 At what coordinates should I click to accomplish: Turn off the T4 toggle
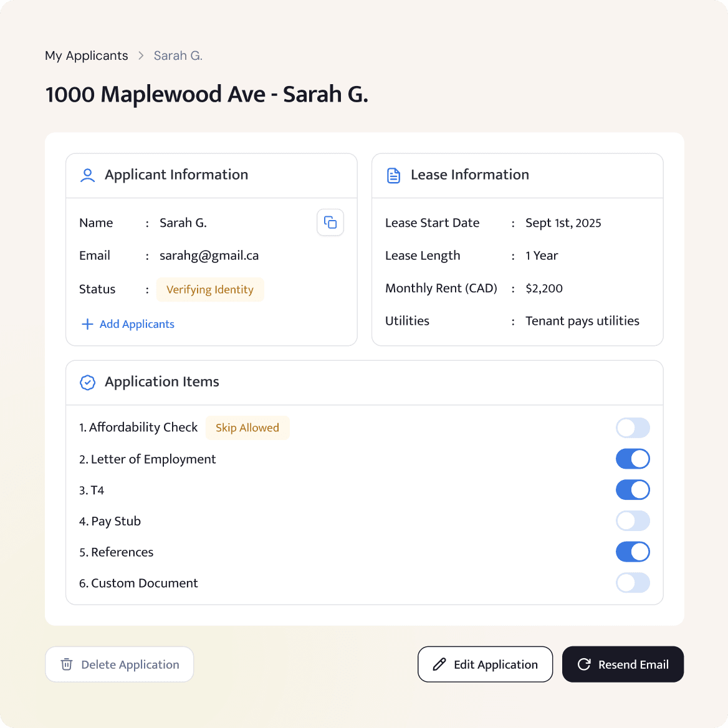click(633, 490)
